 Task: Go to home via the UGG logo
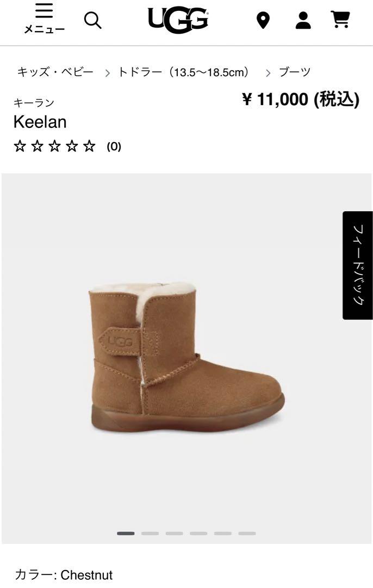[178, 20]
